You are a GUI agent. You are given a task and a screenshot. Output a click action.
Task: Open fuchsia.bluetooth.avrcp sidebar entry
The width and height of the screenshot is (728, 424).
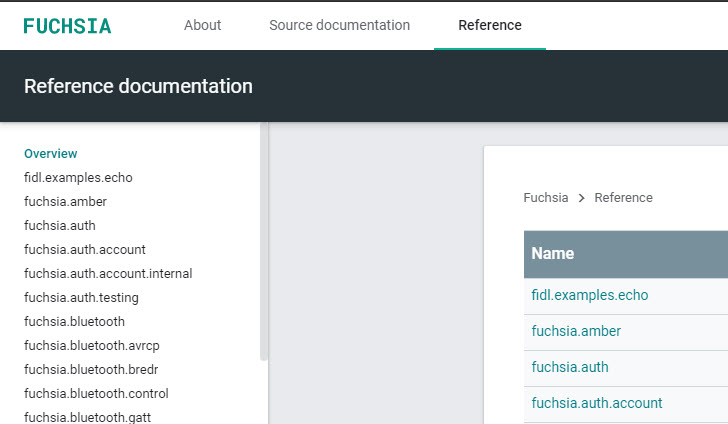tap(91, 346)
